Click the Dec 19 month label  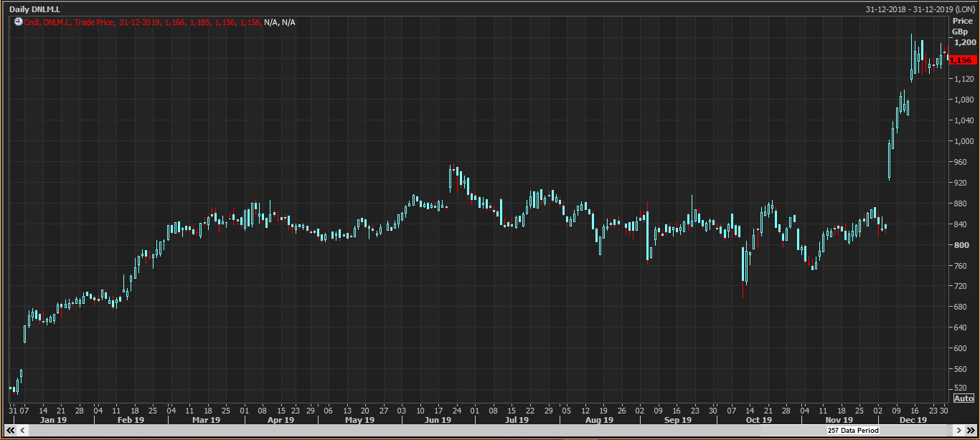[x=913, y=420]
